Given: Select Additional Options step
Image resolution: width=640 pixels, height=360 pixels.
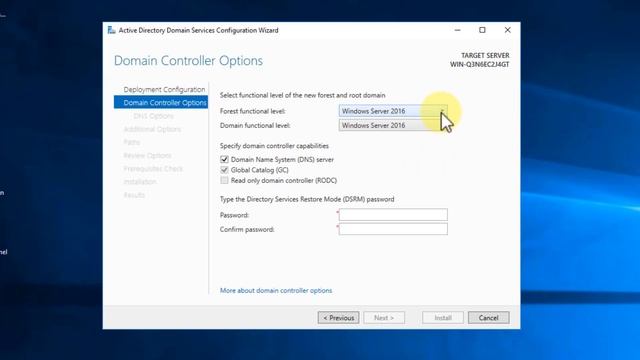Looking at the screenshot, I should 152,129.
